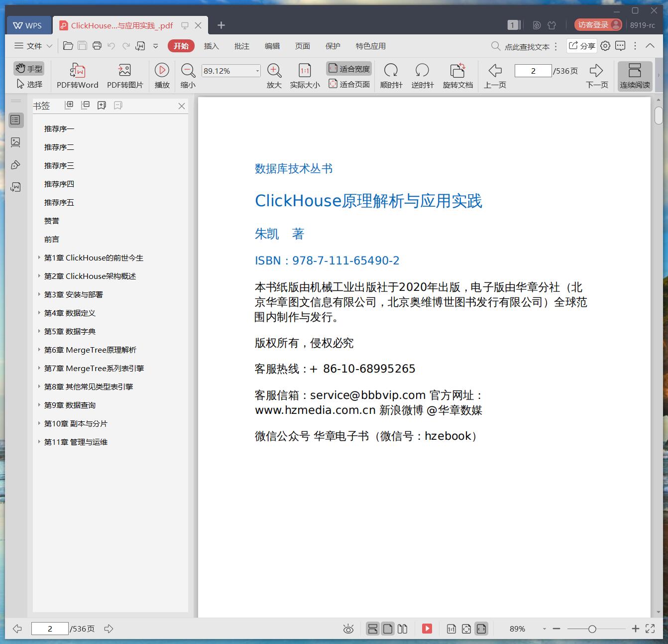Image resolution: width=668 pixels, height=644 pixels.
Task: Choose the Select tool
Action: (29, 84)
